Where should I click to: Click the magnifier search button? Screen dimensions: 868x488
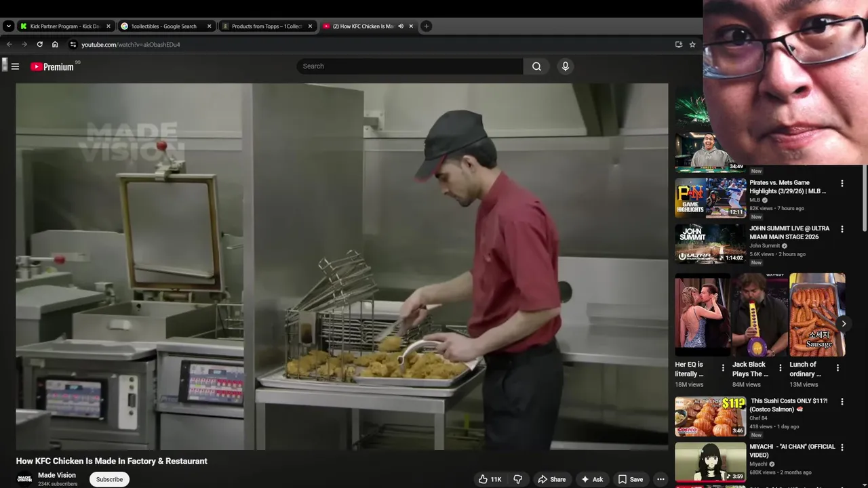tap(536, 66)
